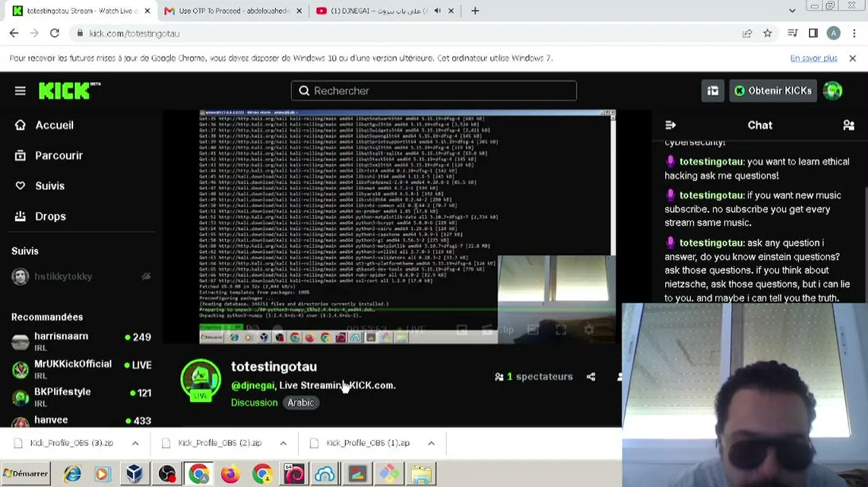Launch OBS Studio from the taskbar

click(167, 473)
